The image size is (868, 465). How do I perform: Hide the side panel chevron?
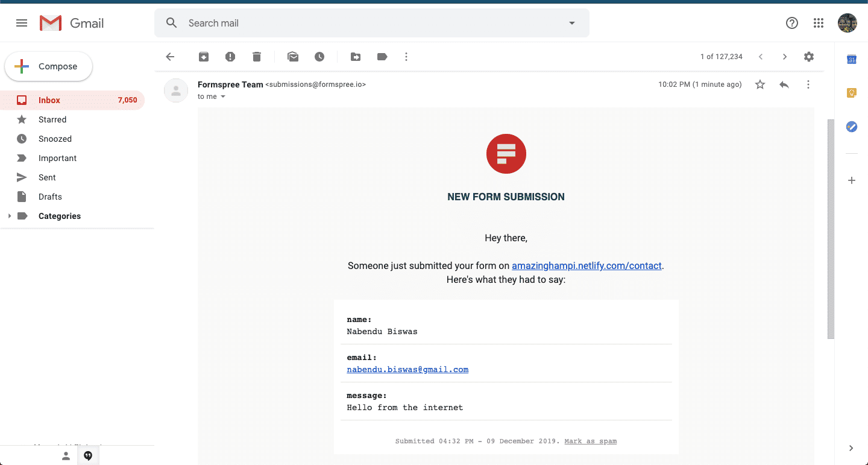point(851,448)
